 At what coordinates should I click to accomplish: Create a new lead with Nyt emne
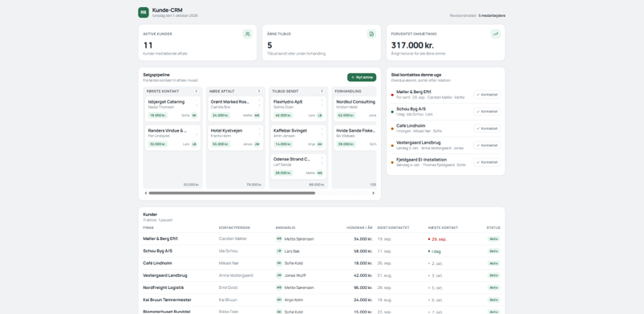coord(362,77)
